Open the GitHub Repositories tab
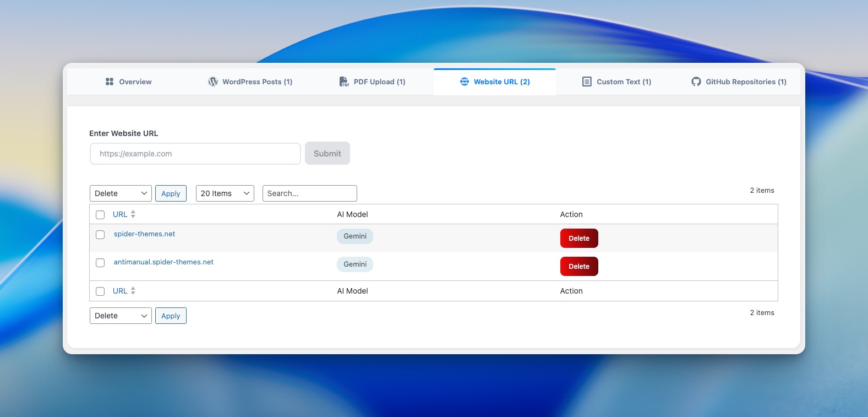 tap(745, 82)
